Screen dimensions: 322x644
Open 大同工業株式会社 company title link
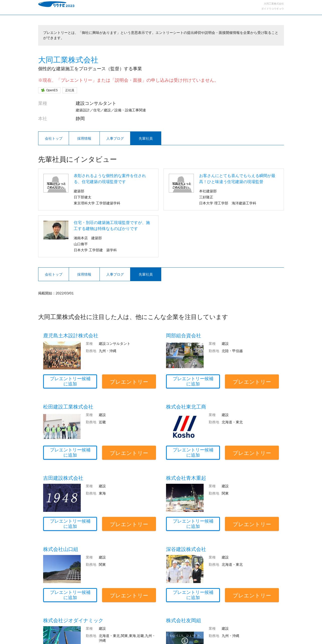coord(68,60)
